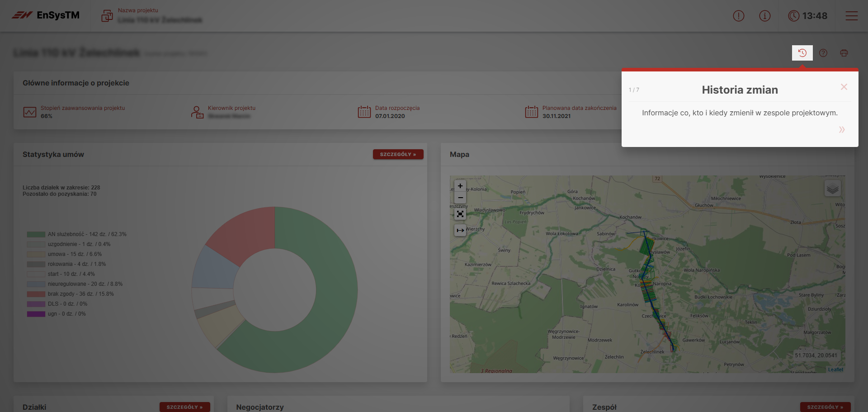Screen dimensions: 868x412
Task: Open Działki details button
Action: pos(184,407)
